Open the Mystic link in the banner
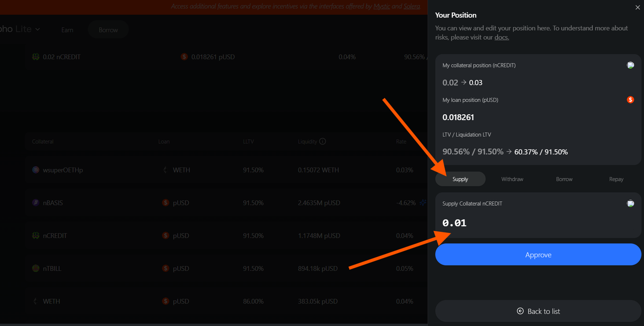This screenshot has height=326, width=644. pyautogui.click(x=382, y=7)
